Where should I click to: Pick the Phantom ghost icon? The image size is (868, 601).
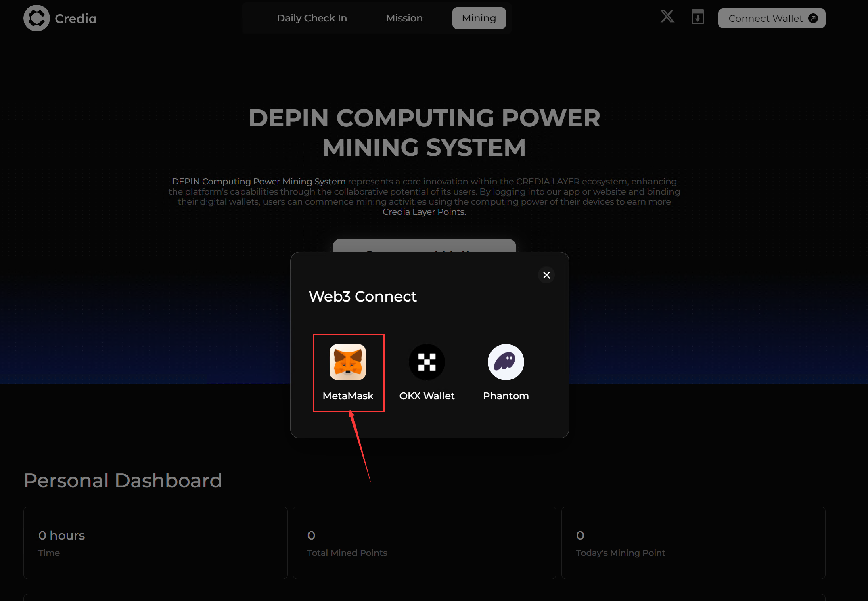point(506,362)
